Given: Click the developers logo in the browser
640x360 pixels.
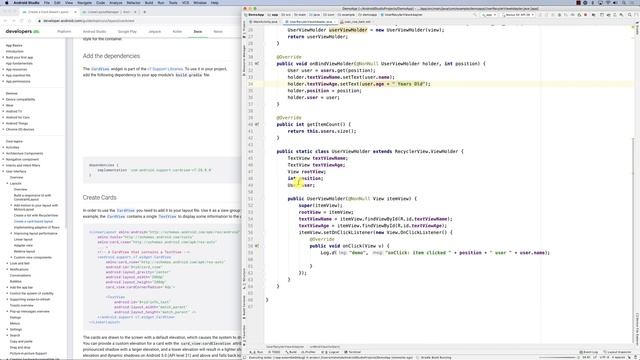Looking at the screenshot, I should pyautogui.click(x=22, y=31).
